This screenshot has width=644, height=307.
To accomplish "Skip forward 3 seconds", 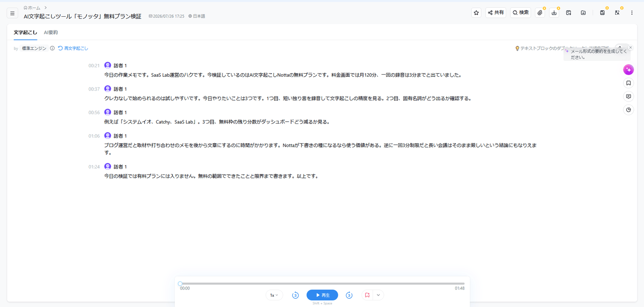I will click(x=349, y=295).
